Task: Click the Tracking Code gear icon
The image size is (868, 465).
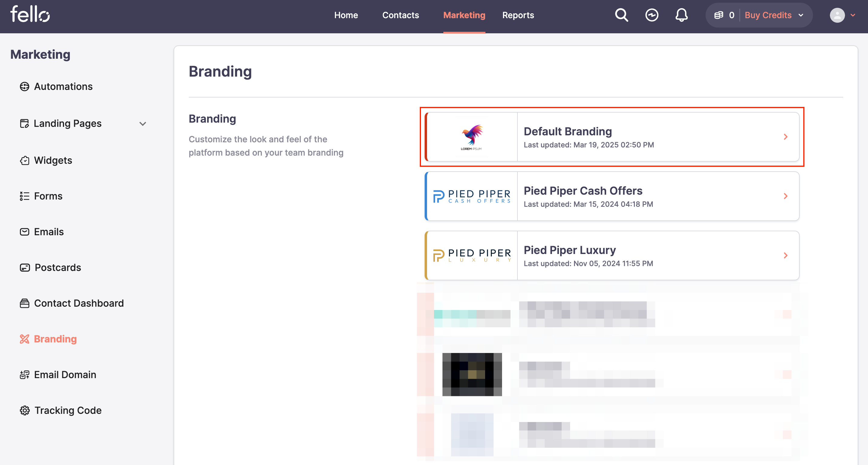Action: tap(24, 411)
